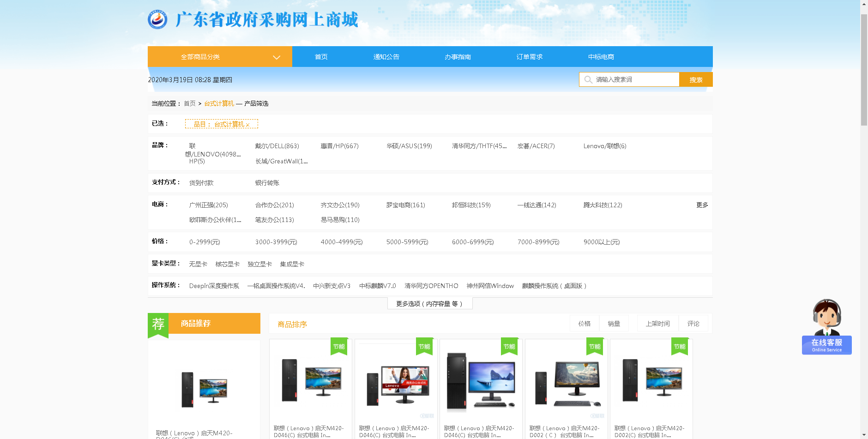Filter by brand 华硕/ASUS(199)
The width and height of the screenshot is (868, 439).
[x=409, y=146]
